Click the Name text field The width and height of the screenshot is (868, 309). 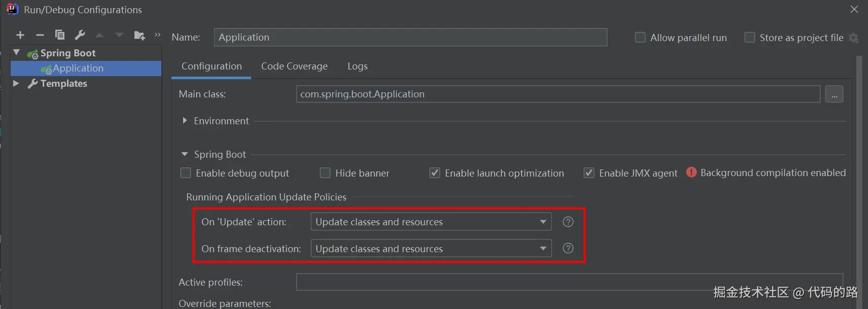click(410, 38)
